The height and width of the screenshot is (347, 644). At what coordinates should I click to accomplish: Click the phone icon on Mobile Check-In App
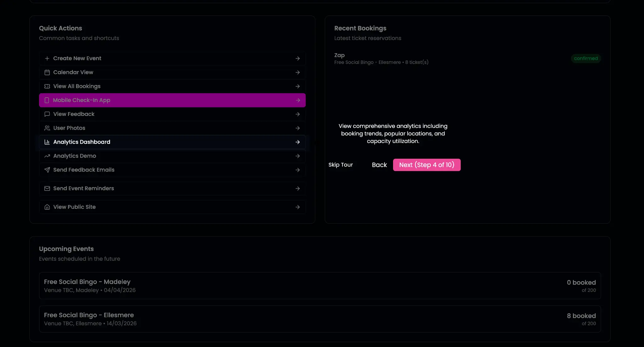pyautogui.click(x=47, y=100)
